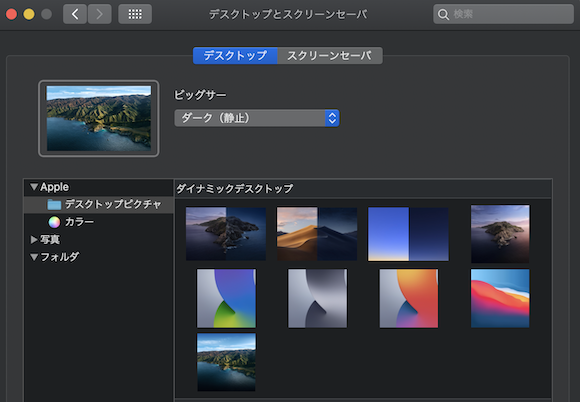This screenshot has width=580, height=402.
Task: Pick the Big Sur colorful abstract wallpaper
Action: click(500, 298)
